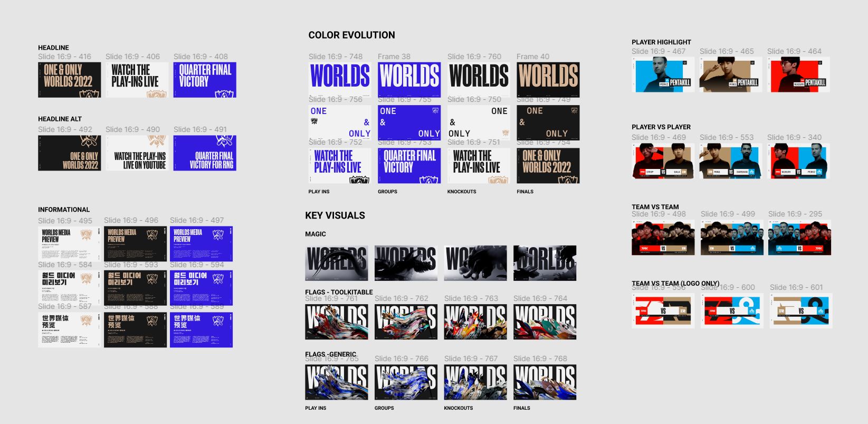Select the white Korean informational slide 584
This screenshot has width=868, height=424.
(69, 288)
